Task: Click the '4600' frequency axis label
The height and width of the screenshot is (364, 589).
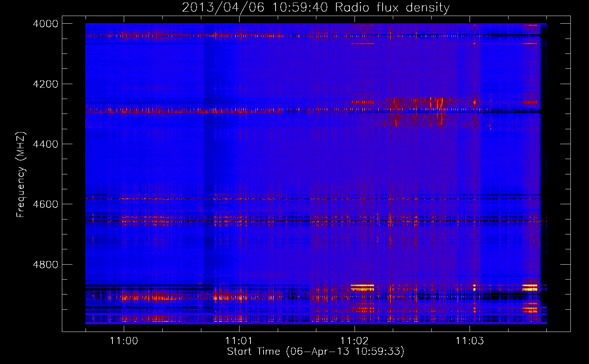Action: click(45, 204)
